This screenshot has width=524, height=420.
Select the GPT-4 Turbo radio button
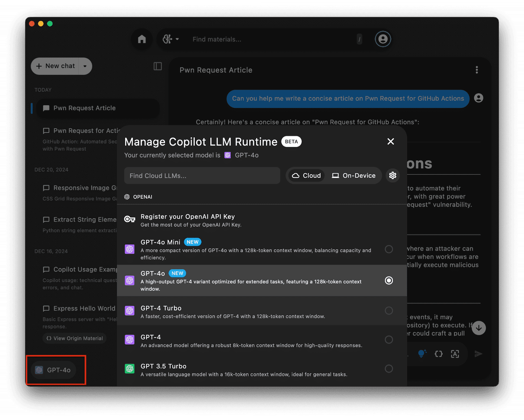coord(389,311)
